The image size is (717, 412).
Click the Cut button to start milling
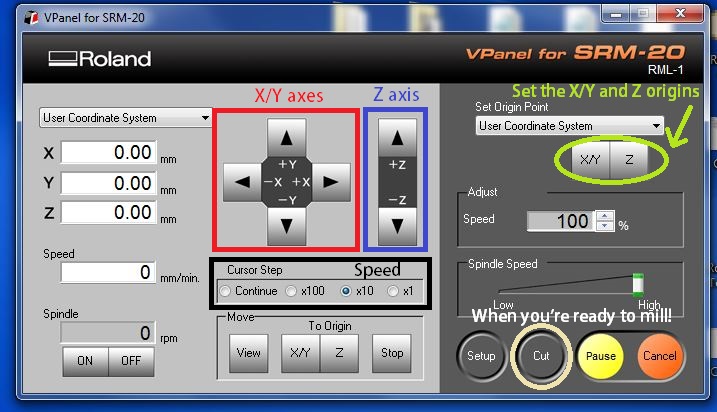click(x=541, y=356)
